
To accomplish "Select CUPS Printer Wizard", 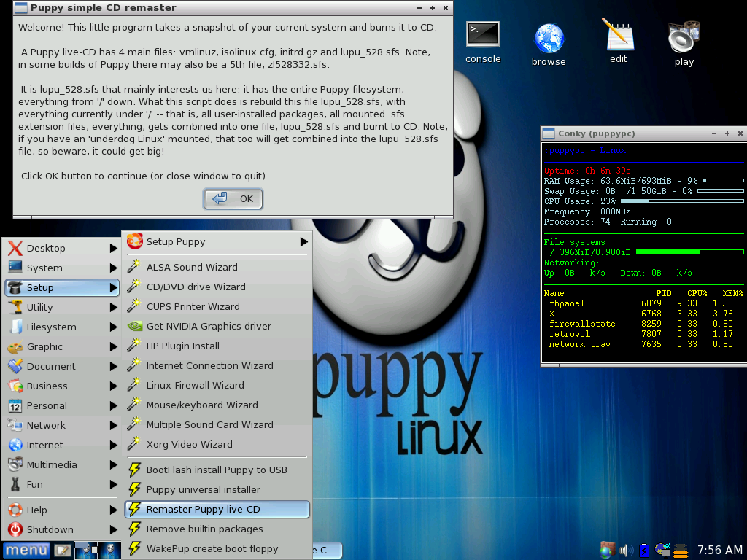I will (217, 307).
